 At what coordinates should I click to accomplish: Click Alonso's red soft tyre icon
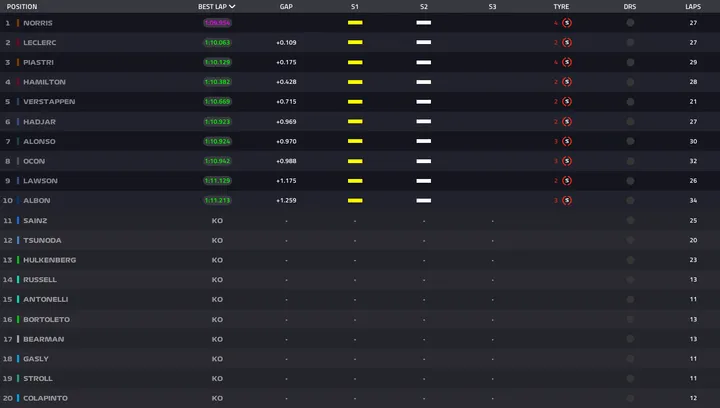pyautogui.click(x=567, y=141)
